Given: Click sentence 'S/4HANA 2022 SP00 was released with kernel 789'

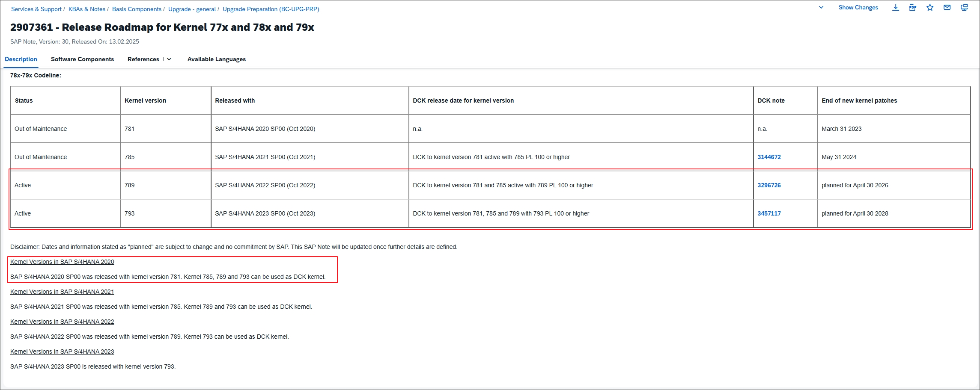Looking at the screenshot, I should click(149, 337).
